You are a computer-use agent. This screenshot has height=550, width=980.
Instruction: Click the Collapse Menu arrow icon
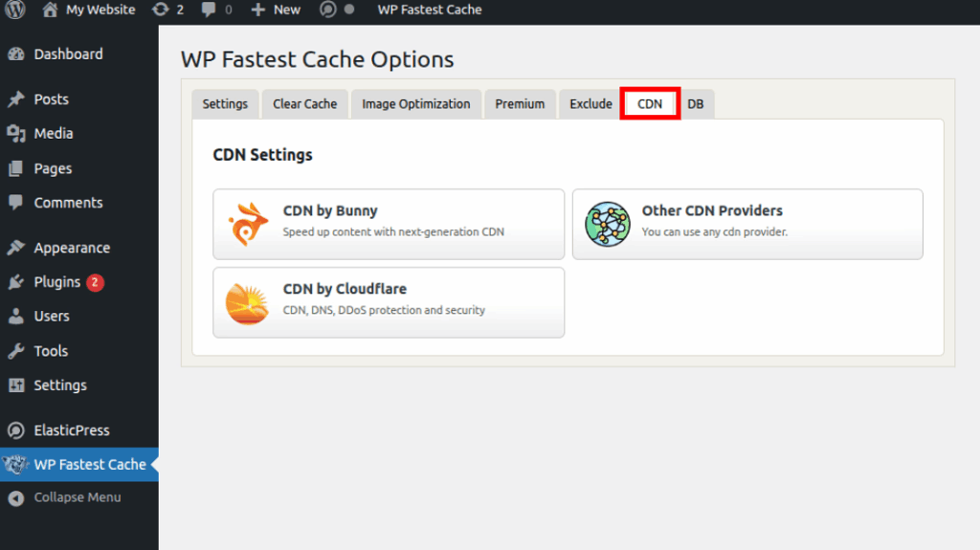16,498
